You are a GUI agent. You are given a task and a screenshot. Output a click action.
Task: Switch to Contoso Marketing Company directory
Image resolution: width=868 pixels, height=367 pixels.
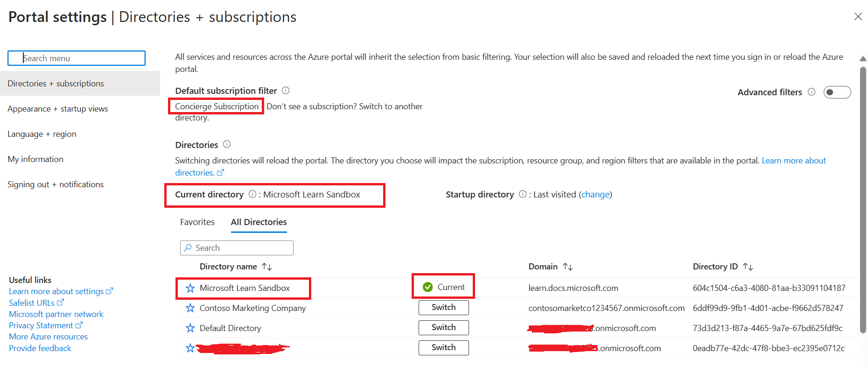coord(443,308)
